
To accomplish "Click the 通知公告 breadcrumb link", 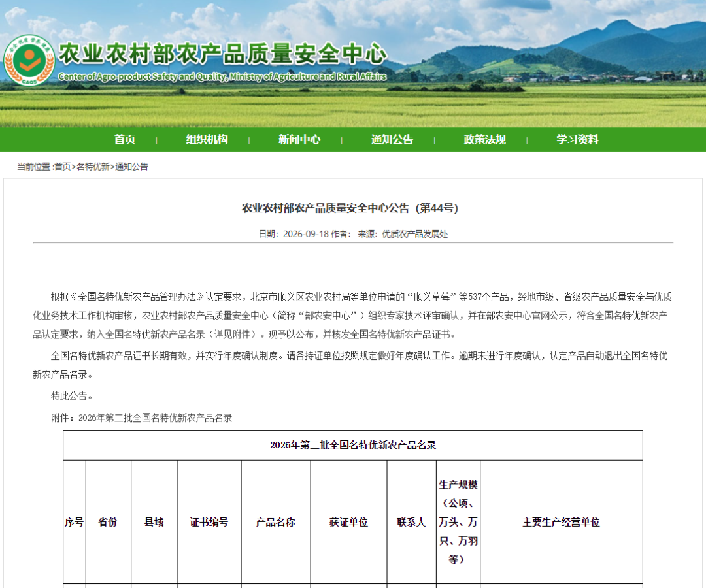I will tap(131, 167).
